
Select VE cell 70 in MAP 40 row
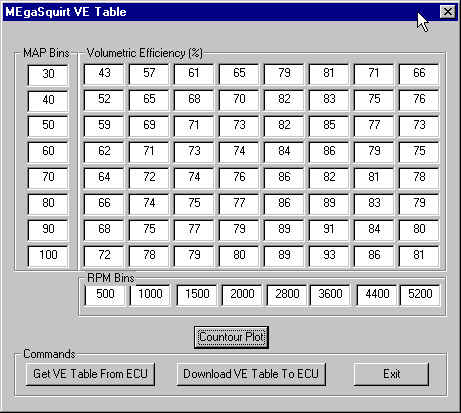point(239,100)
